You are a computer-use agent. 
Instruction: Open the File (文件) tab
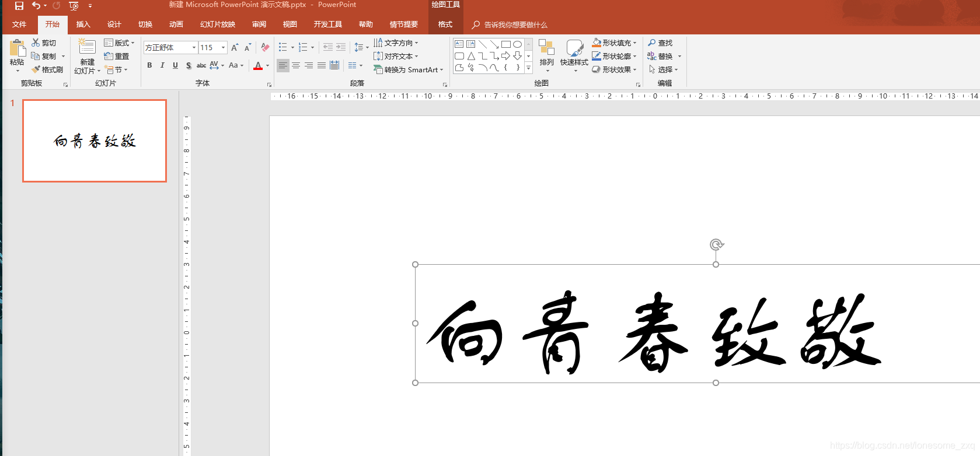pyautogui.click(x=19, y=24)
